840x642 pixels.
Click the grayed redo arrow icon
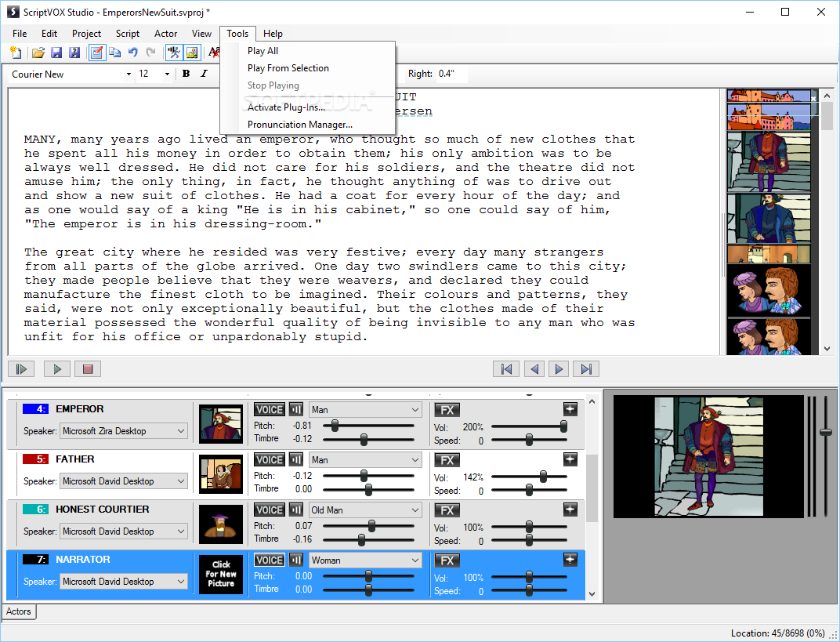click(151, 53)
